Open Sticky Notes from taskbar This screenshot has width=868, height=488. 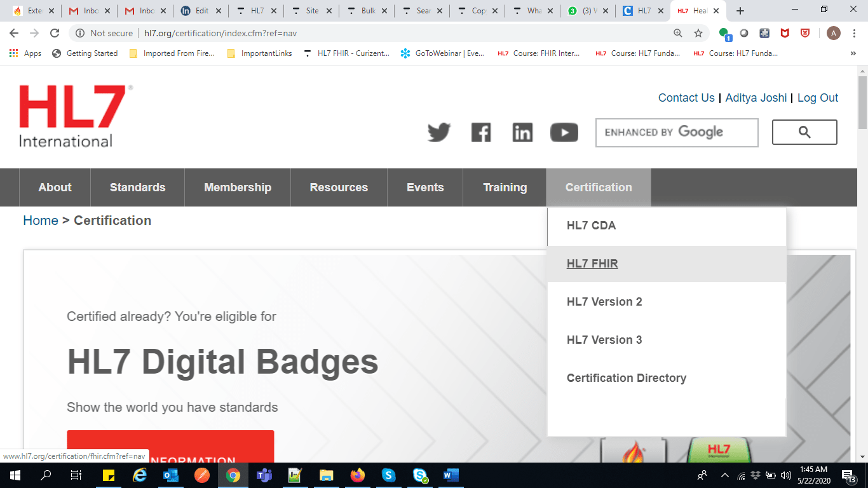click(108, 475)
